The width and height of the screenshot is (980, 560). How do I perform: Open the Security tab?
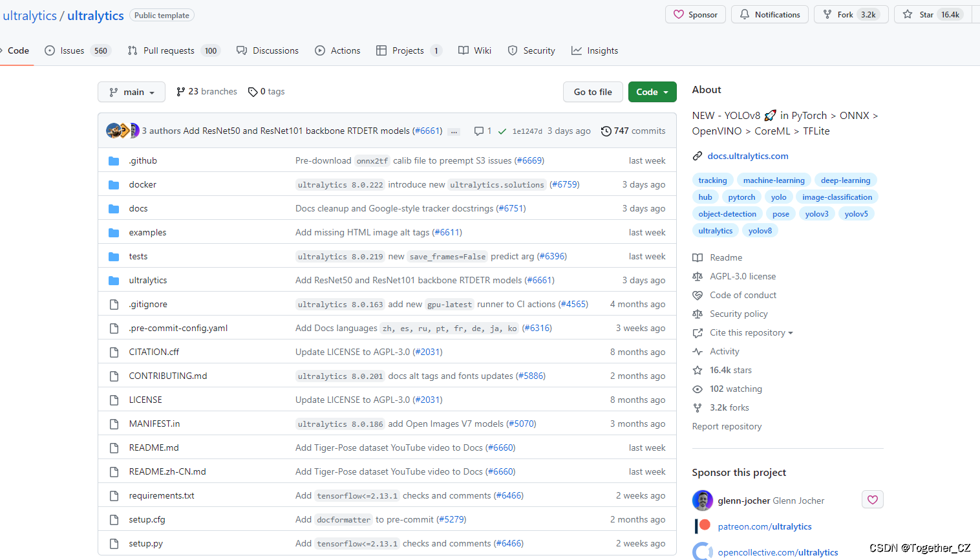click(x=531, y=50)
